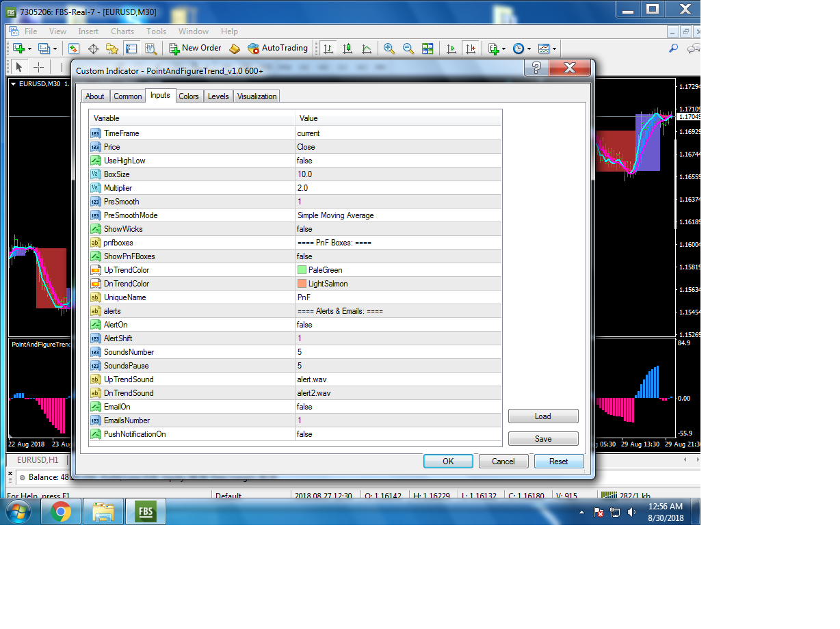Click the tile windows chart icon

point(428,49)
